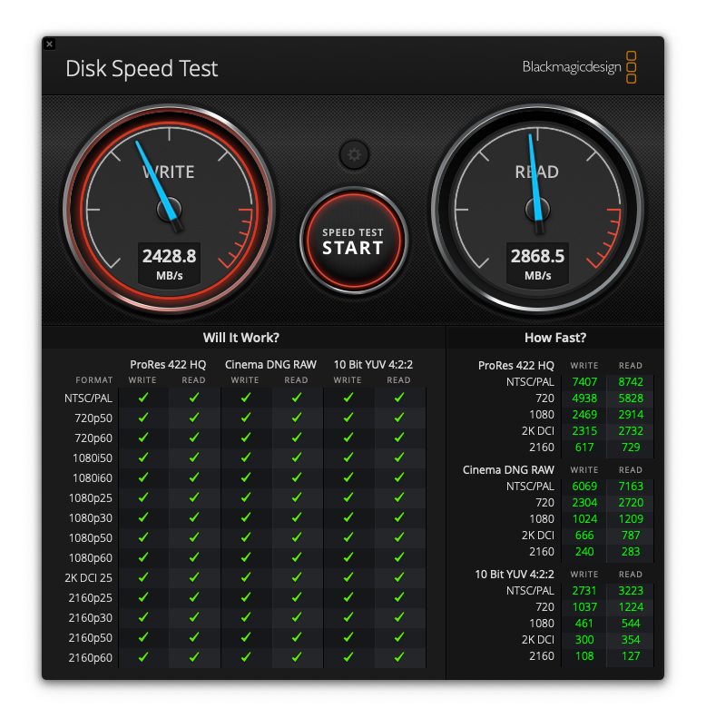Click ProRes 422 HQ write checkmark for NTSC/PAL
The height and width of the screenshot is (728, 706).
pyautogui.click(x=143, y=398)
